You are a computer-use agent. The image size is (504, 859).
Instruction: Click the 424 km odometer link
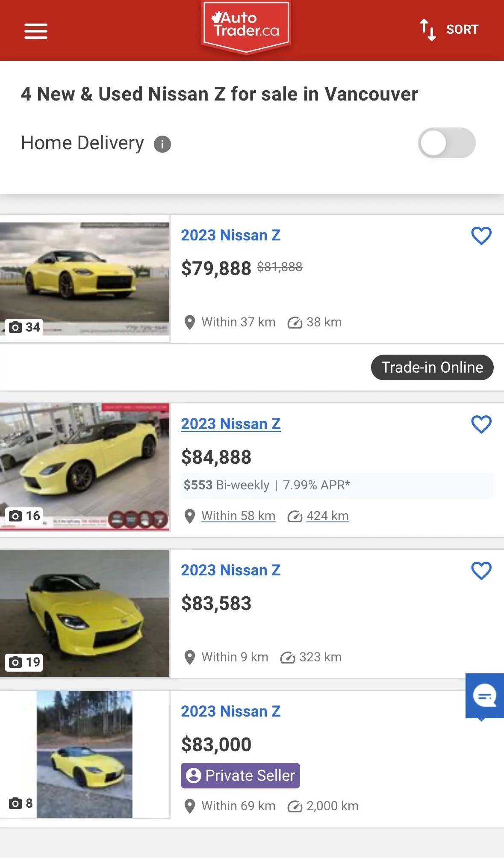tap(327, 516)
